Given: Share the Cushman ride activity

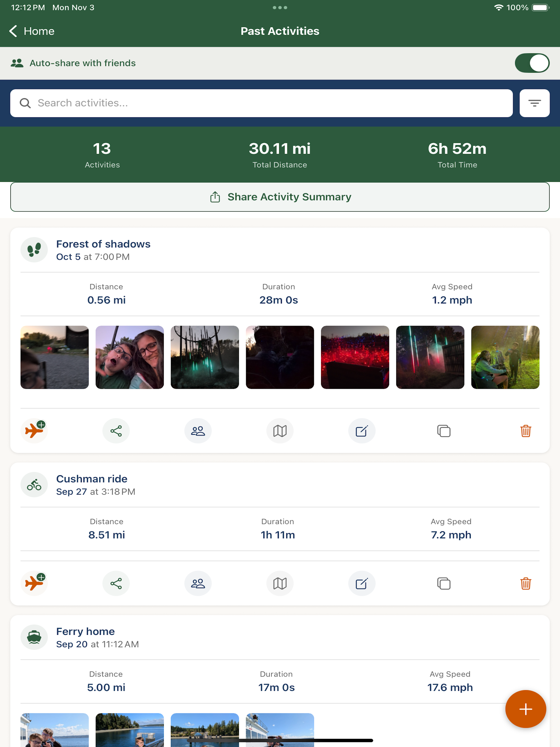Looking at the screenshot, I should tap(116, 583).
